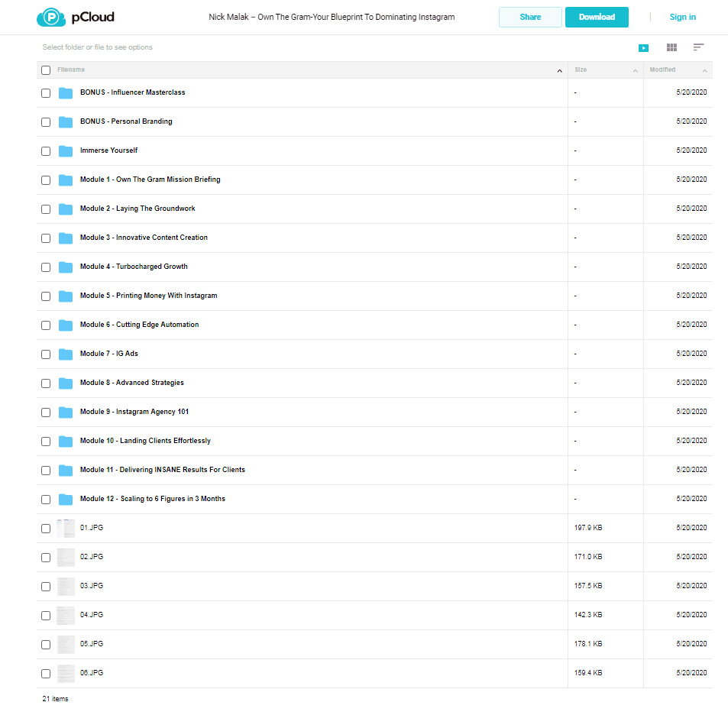This screenshot has width=728, height=715.
Task: Click the Nick Malak folder title
Action: [332, 17]
